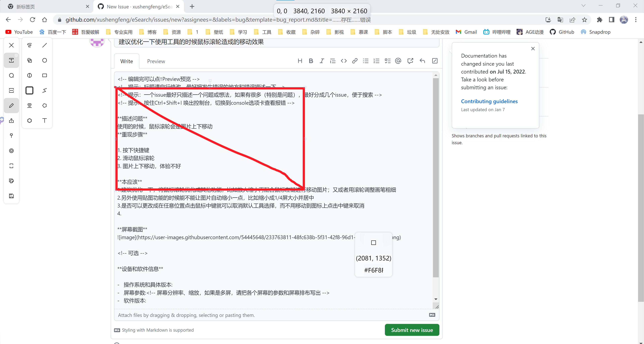Click the browser address bar URL
644x344 pixels.
pyautogui.click(x=218, y=20)
